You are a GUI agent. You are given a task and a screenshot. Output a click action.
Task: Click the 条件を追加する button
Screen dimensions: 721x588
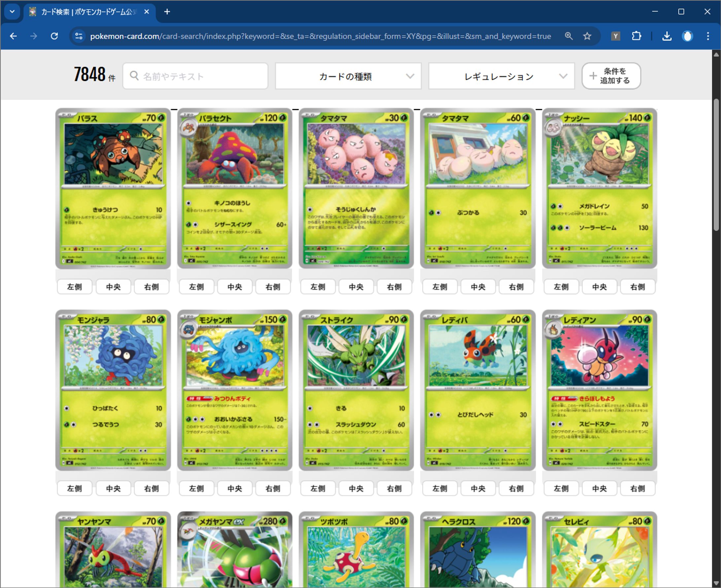point(611,76)
